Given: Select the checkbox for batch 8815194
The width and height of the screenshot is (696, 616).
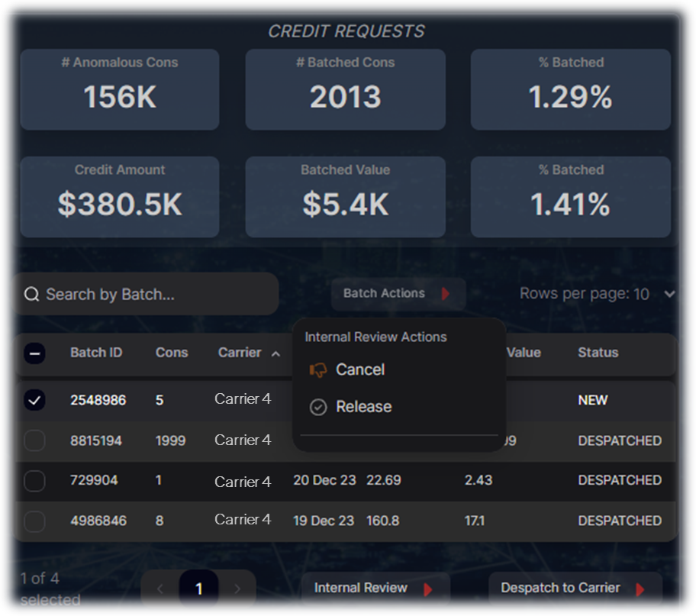Looking at the screenshot, I should [35, 440].
